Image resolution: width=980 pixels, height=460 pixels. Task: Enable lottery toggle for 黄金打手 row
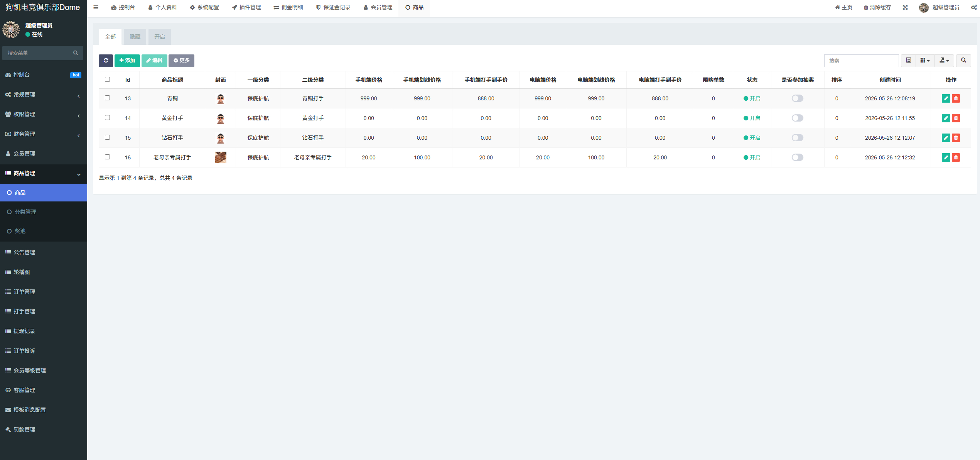coord(797,118)
